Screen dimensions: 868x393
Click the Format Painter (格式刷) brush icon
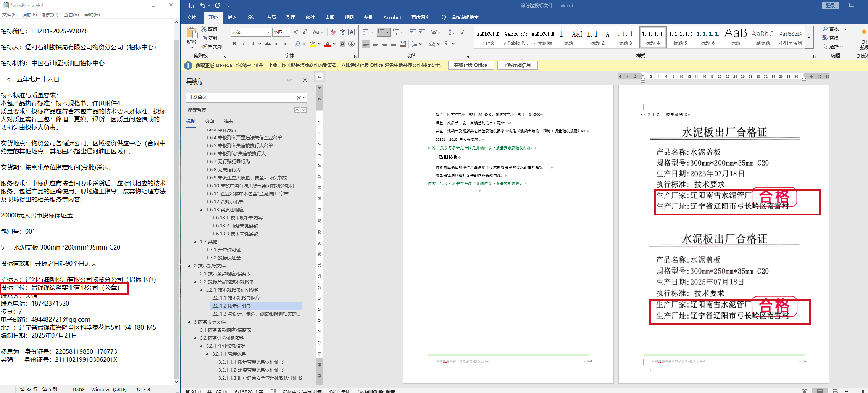pos(204,47)
